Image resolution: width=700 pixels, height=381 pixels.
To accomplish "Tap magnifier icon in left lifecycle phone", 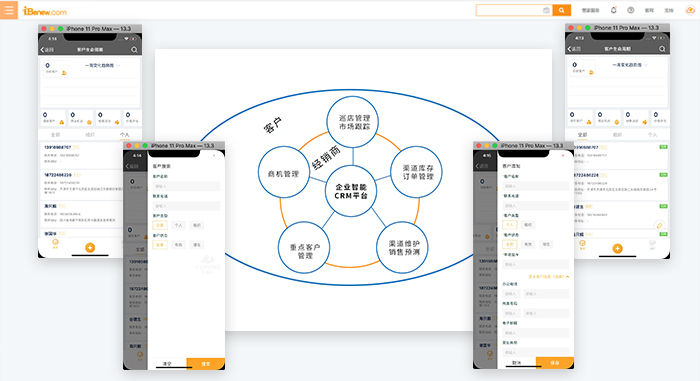I will [x=134, y=50].
